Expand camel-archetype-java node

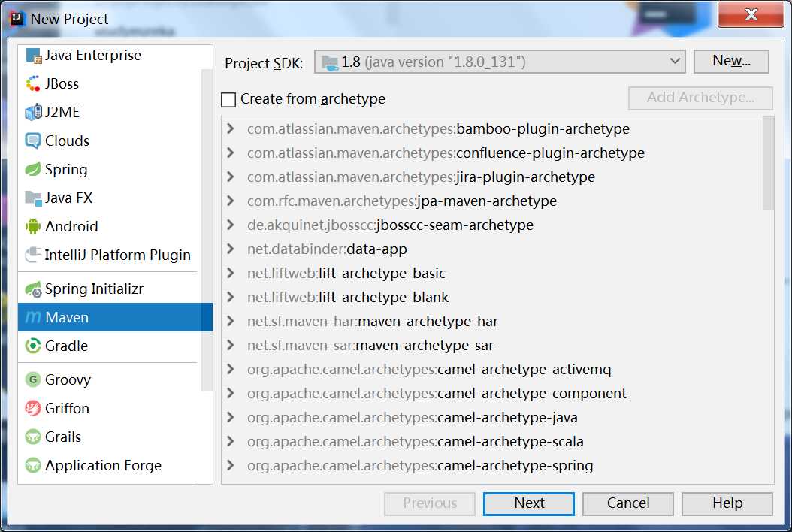pyautogui.click(x=231, y=417)
